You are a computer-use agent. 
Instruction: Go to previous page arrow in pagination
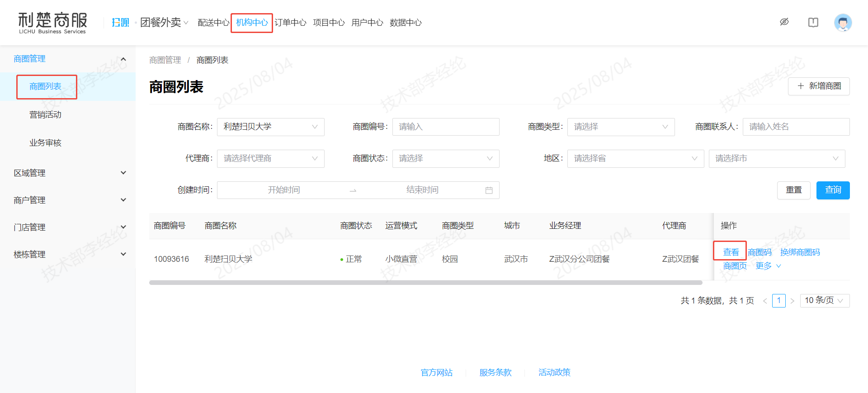click(765, 301)
